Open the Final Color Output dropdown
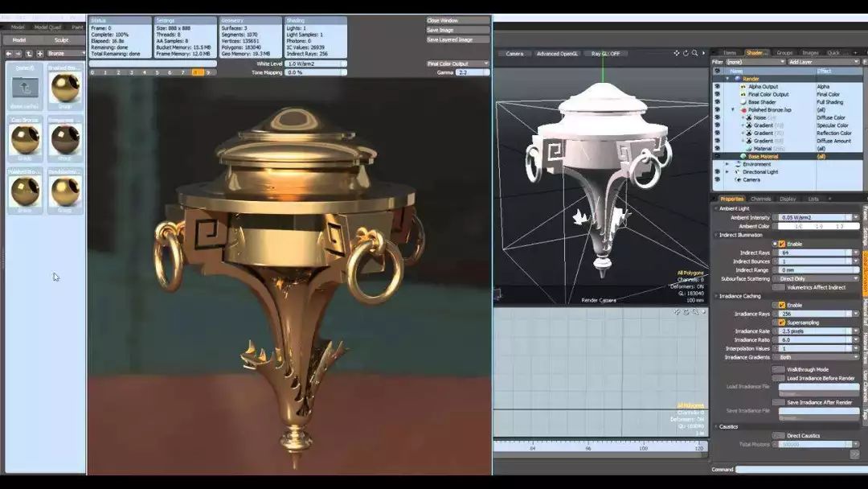 coord(457,63)
